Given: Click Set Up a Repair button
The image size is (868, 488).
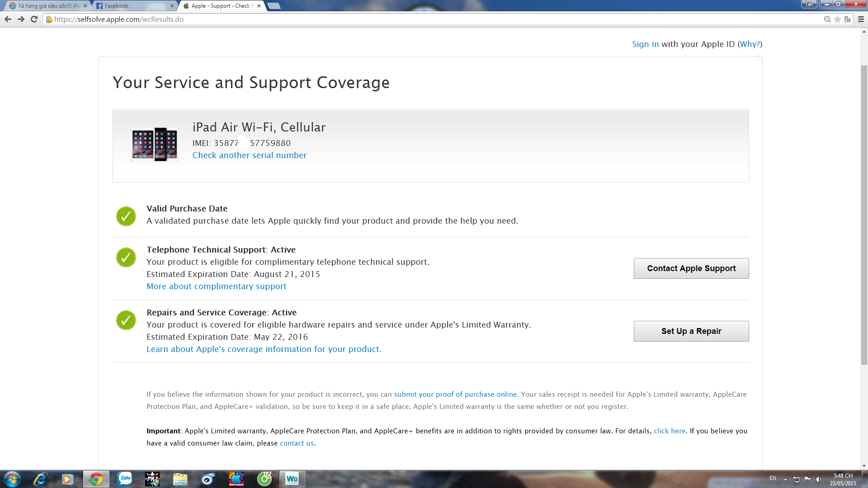Looking at the screenshot, I should (691, 331).
